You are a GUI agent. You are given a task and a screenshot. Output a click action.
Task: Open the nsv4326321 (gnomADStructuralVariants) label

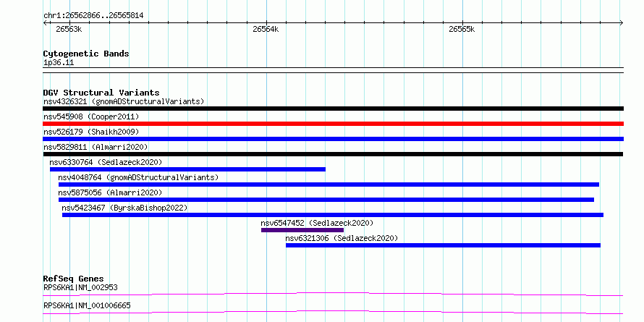click(124, 101)
